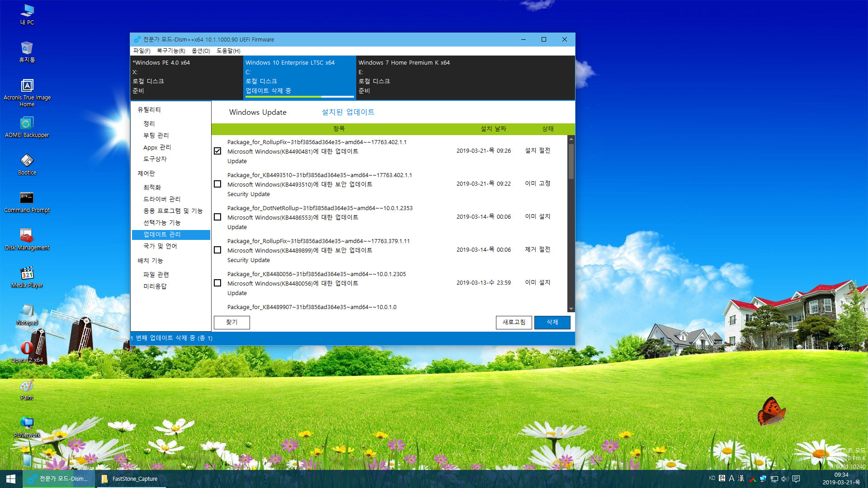
Task: Open the Windows Update tab
Action: click(x=258, y=112)
